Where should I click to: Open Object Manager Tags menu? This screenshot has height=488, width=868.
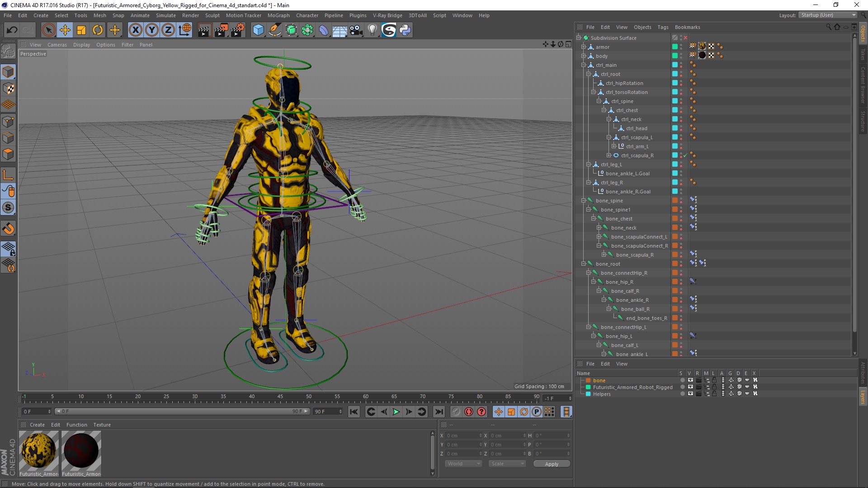coord(663,27)
